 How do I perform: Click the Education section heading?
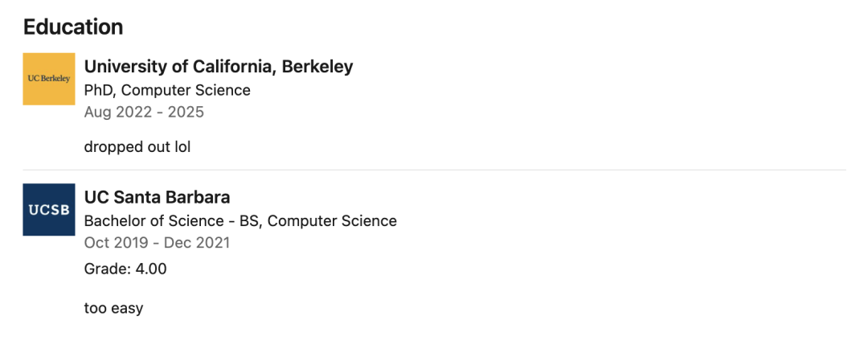click(x=73, y=27)
